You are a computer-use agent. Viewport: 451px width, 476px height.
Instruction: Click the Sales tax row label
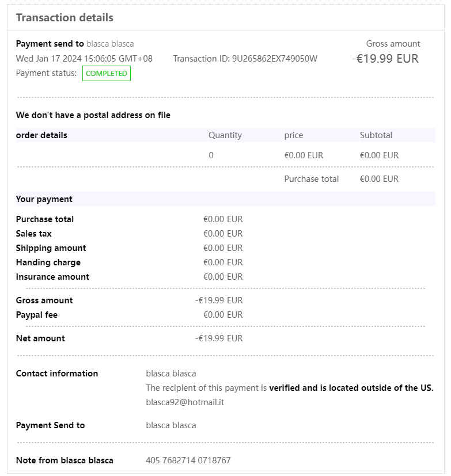[x=34, y=234]
